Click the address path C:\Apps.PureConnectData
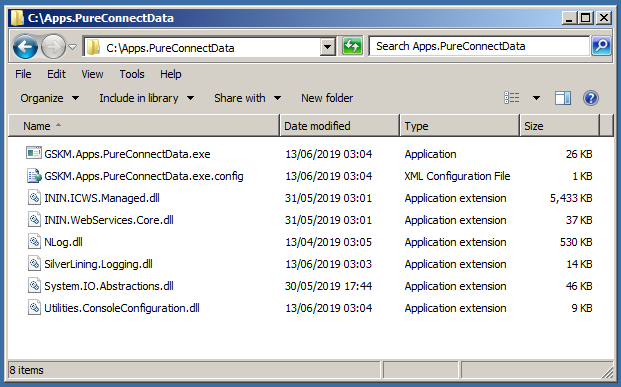This screenshot has height=387, width=621. pyautogui.click(x=170, y=48)
